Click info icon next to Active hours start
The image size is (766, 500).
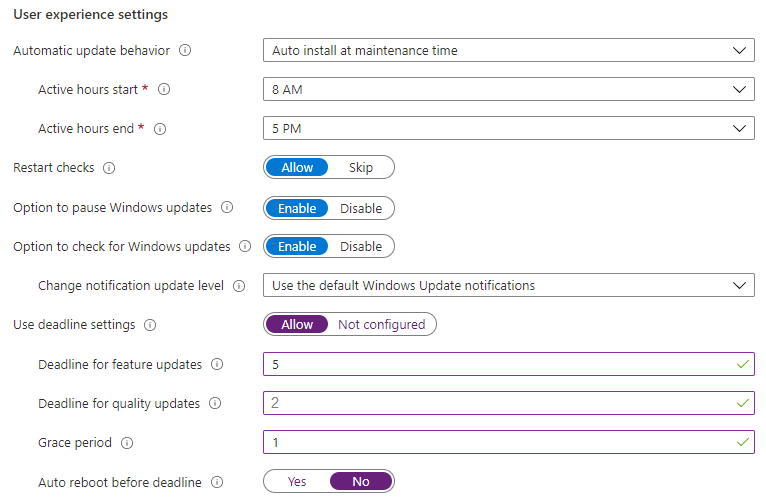coord(164,90)
